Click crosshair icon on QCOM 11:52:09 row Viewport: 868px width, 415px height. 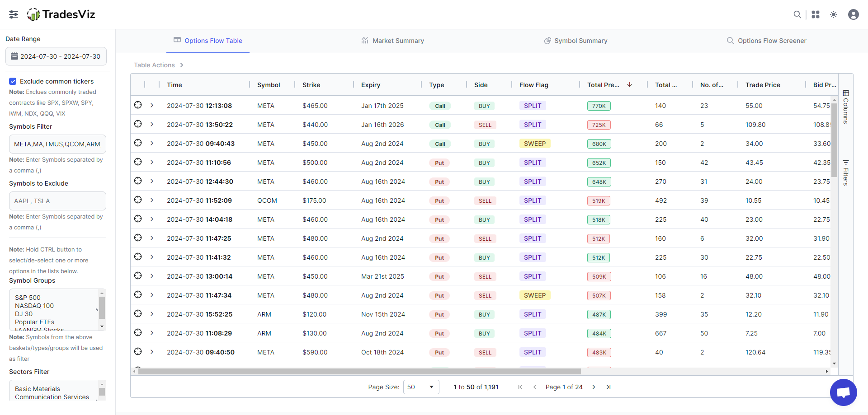pyautogui.click(x=138, y=200)
